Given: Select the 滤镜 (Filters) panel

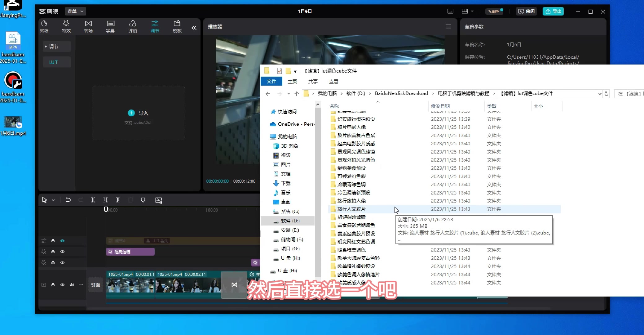Looking at the screenshot, I should [133, 26].
